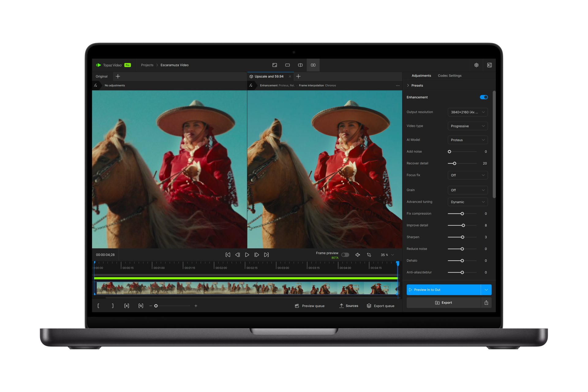Open the AI Model dropdown showing Proteus

coord(467,140)
